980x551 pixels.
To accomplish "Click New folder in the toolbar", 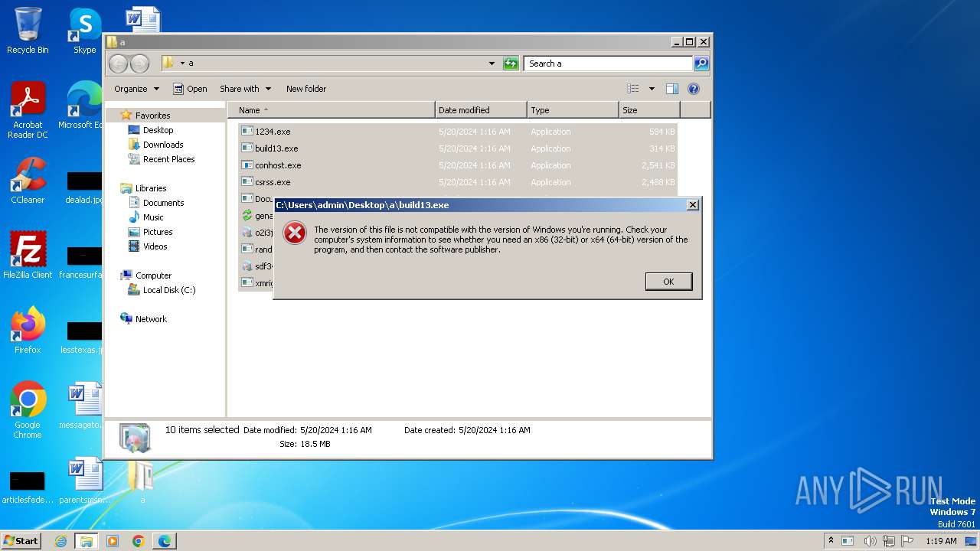I will click(306, 89).
